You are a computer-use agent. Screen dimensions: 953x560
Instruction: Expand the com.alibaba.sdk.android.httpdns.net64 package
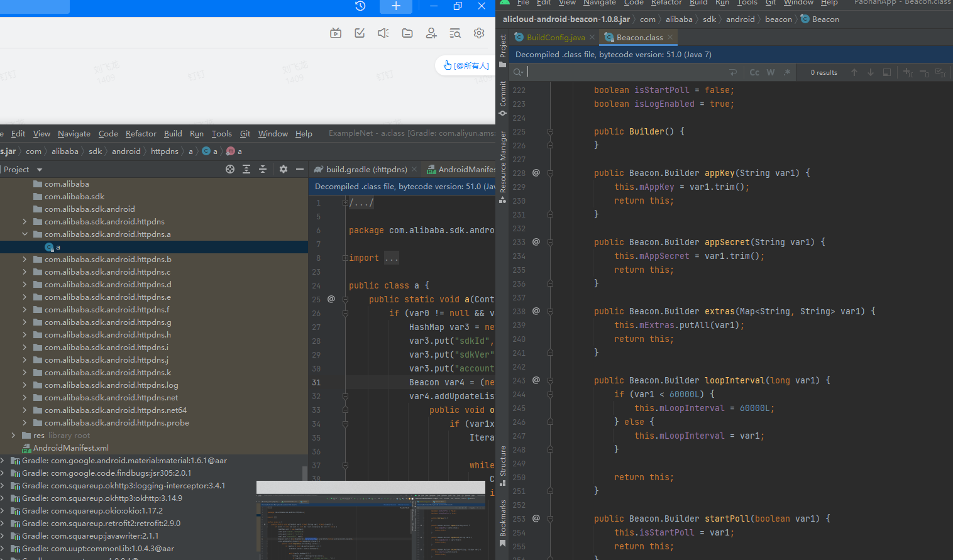[x=25, y=410]
